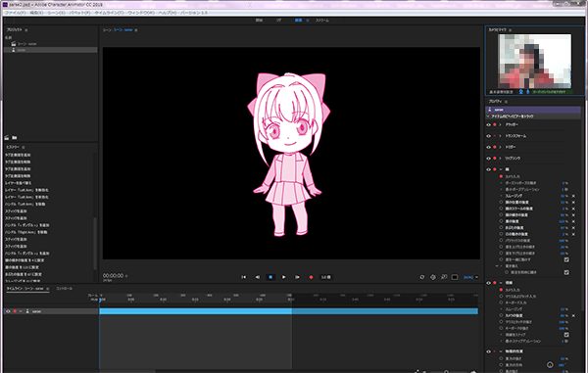Expand the Dragger behavior section
The image size is (588, 373).
pos(500,124)
